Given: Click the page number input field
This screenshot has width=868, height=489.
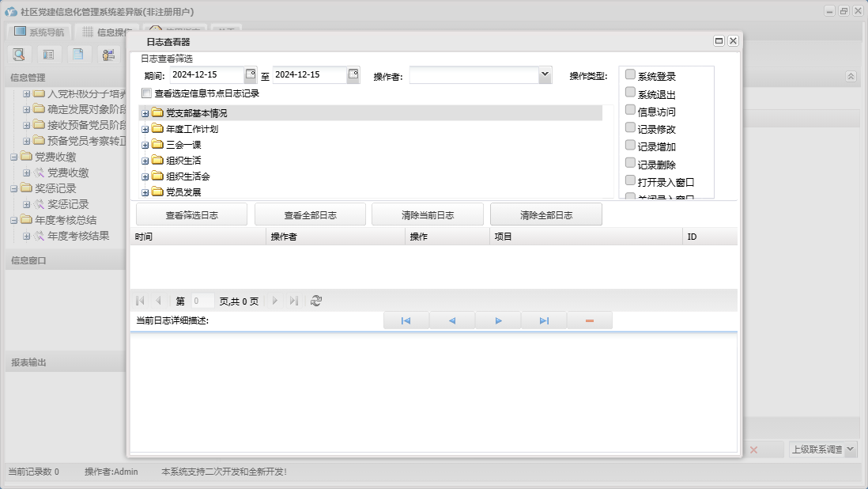Looking at the screenshot, I should 202,301.
